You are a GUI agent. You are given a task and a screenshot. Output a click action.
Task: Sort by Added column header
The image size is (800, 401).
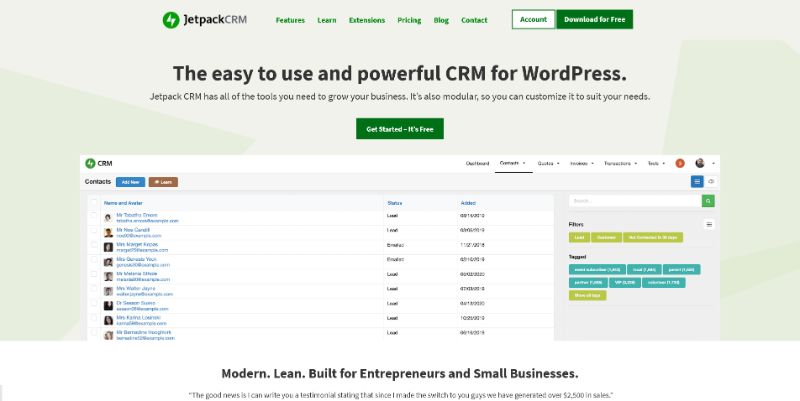pos(468,203)
